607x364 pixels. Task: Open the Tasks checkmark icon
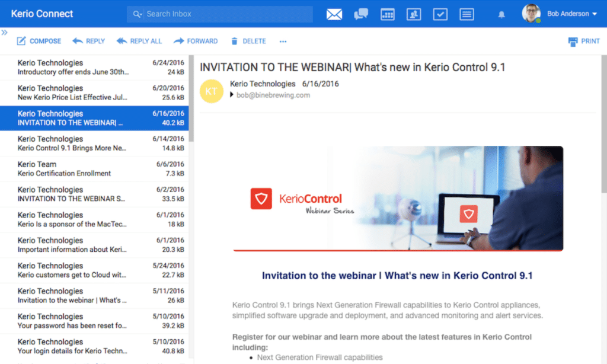tap(440, 14)
